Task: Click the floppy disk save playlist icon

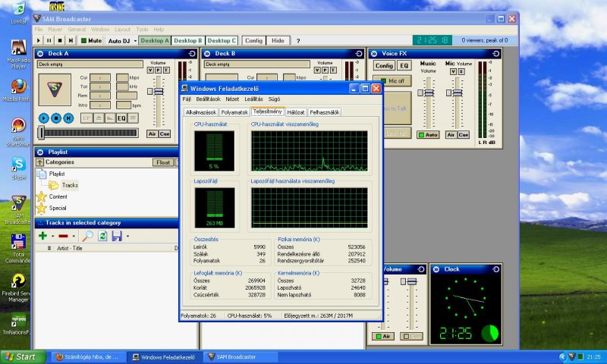Action: pos(117,237)
